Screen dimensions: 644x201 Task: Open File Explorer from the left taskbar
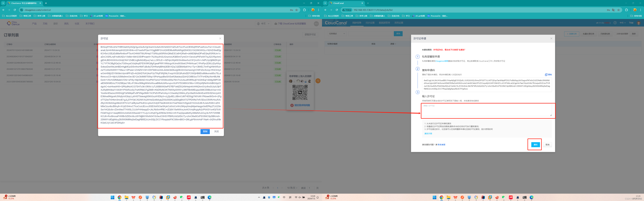127,197
